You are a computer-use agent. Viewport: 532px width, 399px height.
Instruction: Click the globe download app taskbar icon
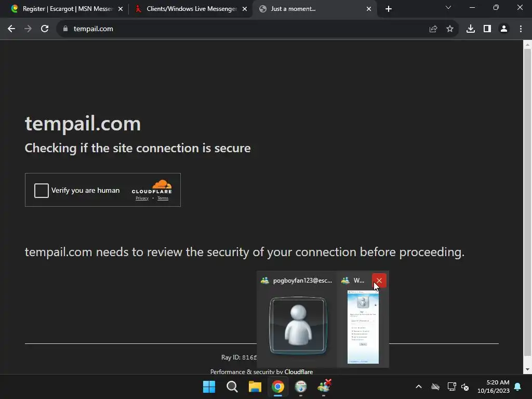(301, 387)
